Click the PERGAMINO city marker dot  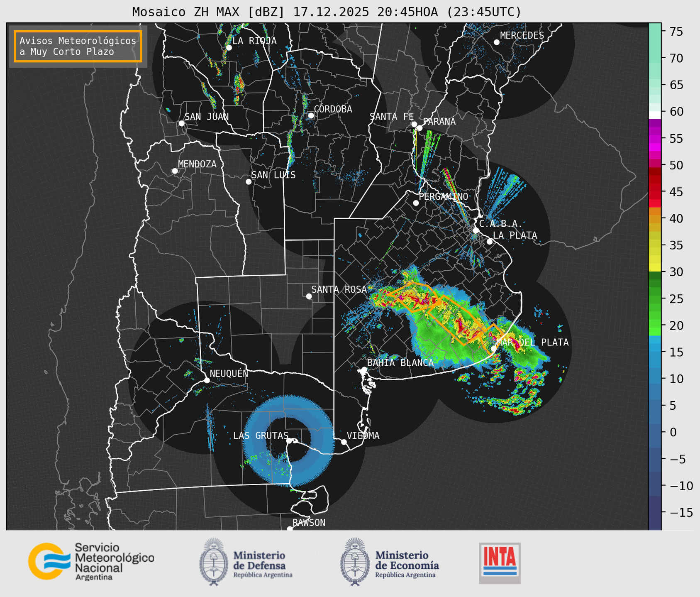click(x=416, y=203)
